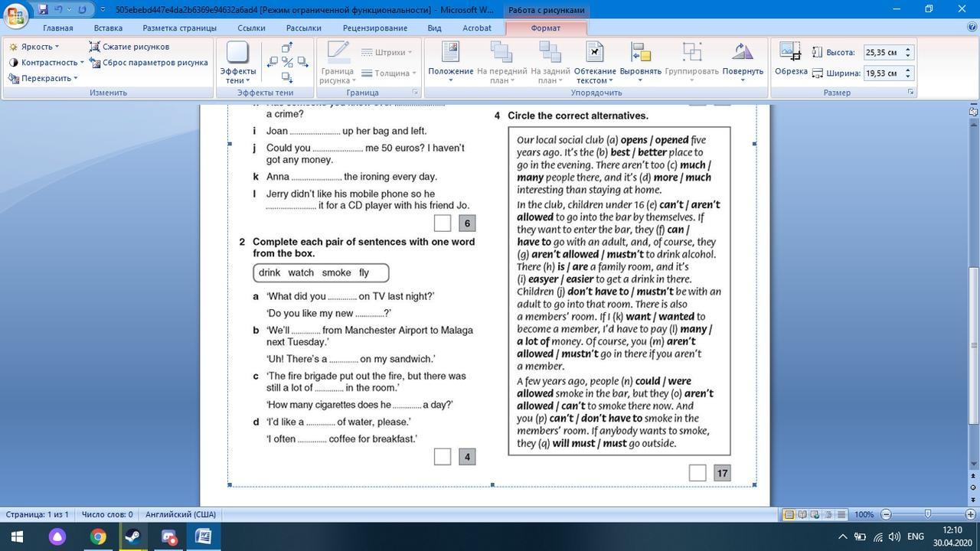Open the Контрастность contrast dropdown
The image size is (980, 551).
click(46, 63)
